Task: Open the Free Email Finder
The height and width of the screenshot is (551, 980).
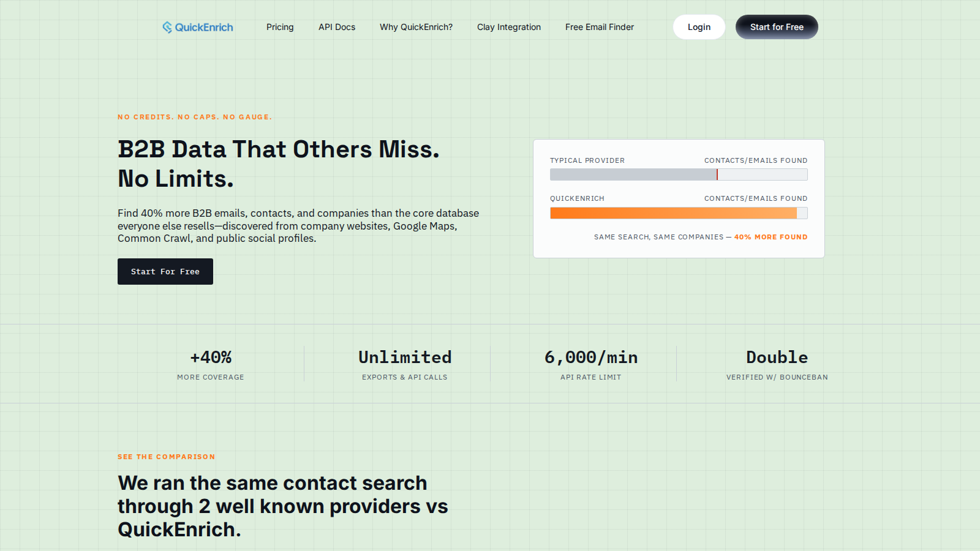Action: (600, 27)
